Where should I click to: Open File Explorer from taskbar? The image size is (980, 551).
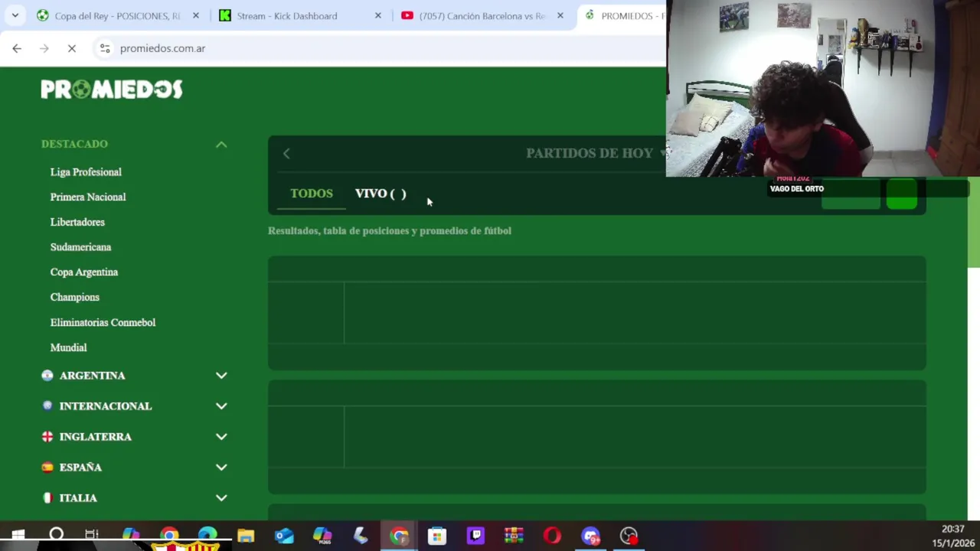coord(246,536)
